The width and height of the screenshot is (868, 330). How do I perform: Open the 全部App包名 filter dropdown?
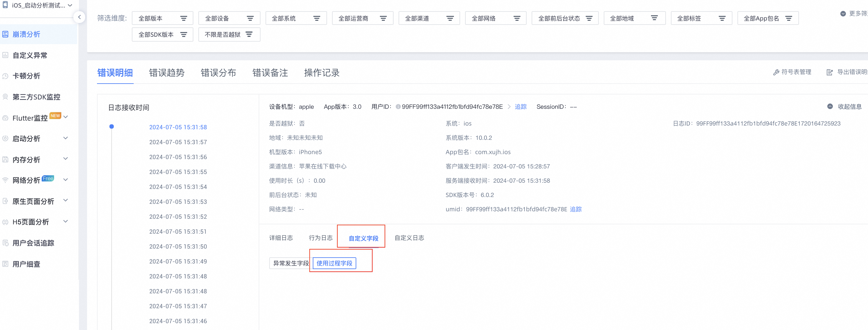[x=768, y=18]
